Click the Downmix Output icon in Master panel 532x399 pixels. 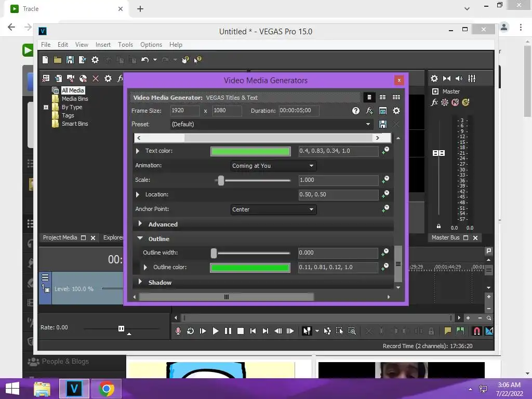click(447, 78)
